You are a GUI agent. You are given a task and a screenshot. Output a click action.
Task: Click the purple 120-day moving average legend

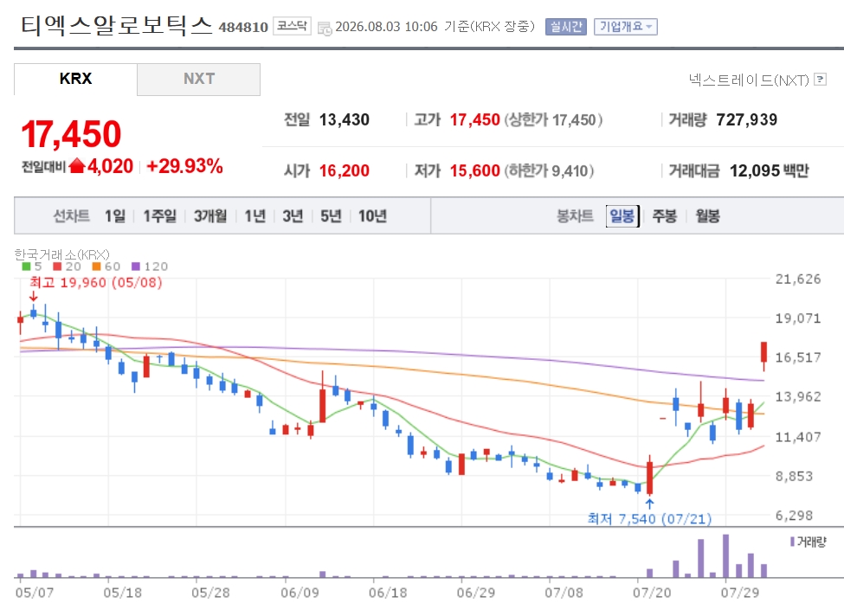(150, 266)
